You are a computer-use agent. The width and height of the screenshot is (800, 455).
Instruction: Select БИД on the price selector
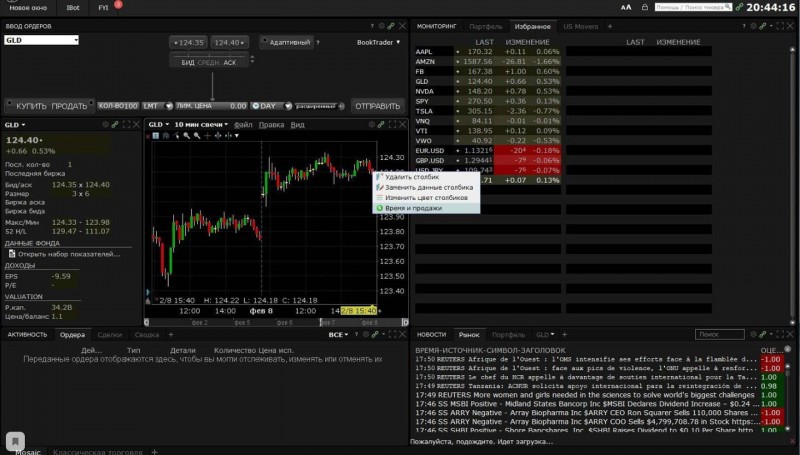click(x=188, y=63)
